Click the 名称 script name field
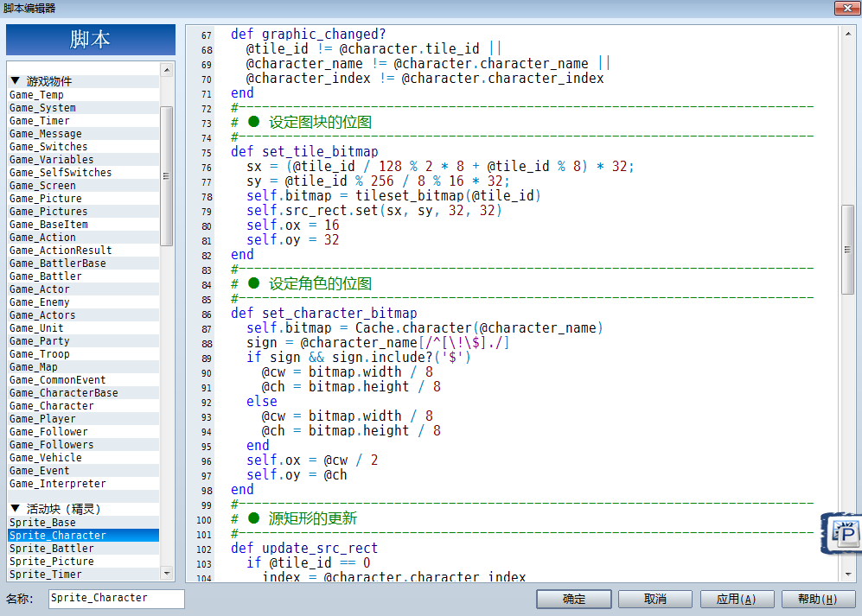 [x=117, y=599]
